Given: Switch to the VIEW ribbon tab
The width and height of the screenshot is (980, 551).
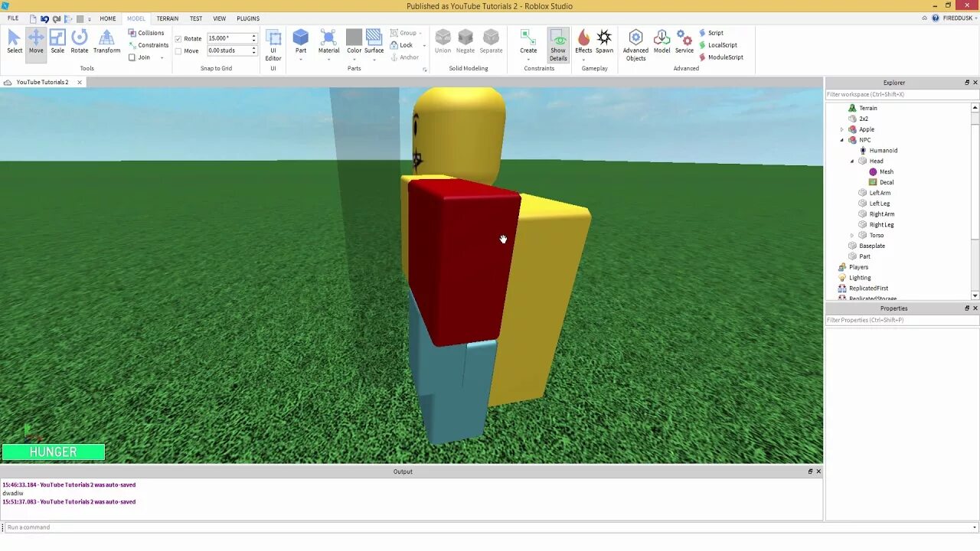Looking at the screenshot, I should [x=220, y=18].
